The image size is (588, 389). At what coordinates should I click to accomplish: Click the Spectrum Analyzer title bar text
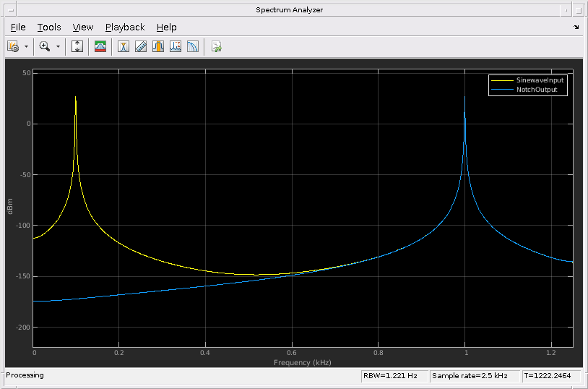pos(289,10)
